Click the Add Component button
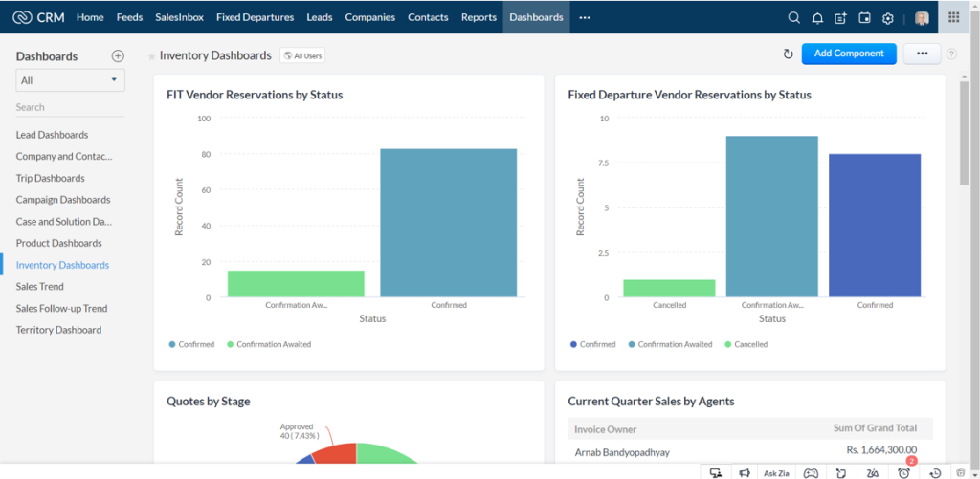The image size is (980, 479). [x=849, y=54]
